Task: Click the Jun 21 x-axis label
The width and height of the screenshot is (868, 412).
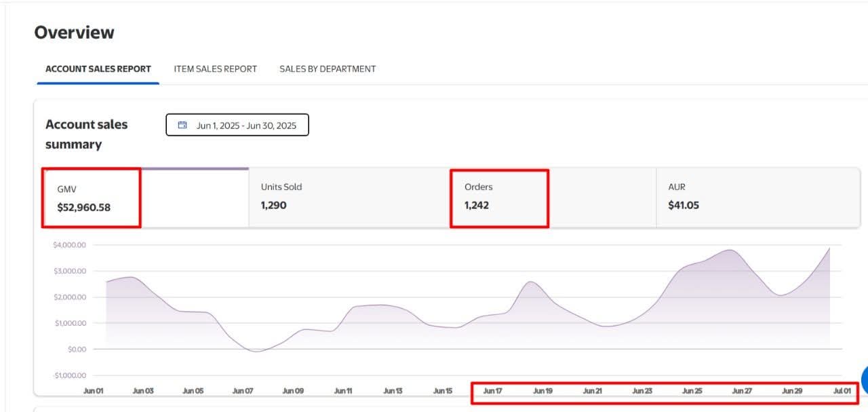Action: click(x=593, y=391)
